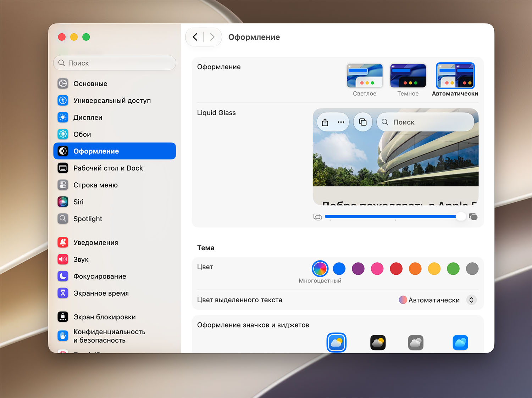
Task: Click the yellow minimize window button
Action: [x=74, y=37]
